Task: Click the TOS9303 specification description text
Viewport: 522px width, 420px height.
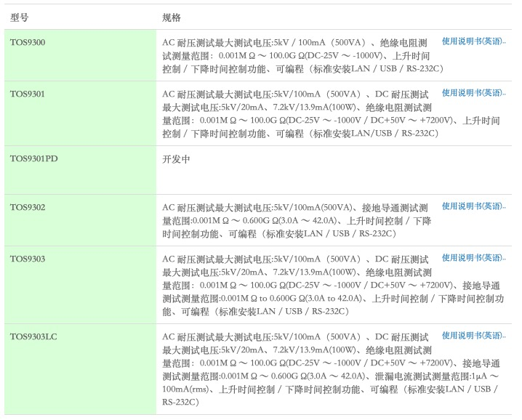Action: click(x=333, y=286)
